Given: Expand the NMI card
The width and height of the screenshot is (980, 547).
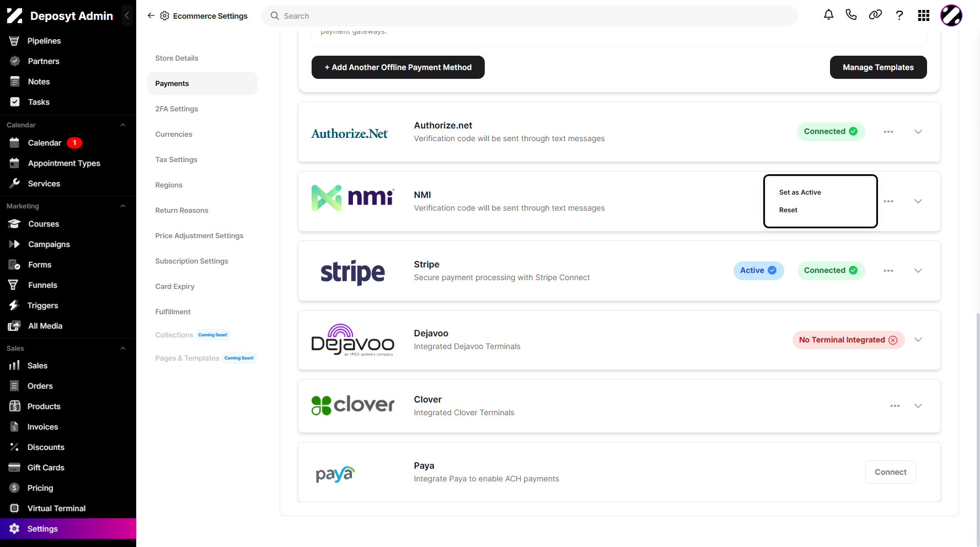Looking at the screenshot, I should (918, 201).
